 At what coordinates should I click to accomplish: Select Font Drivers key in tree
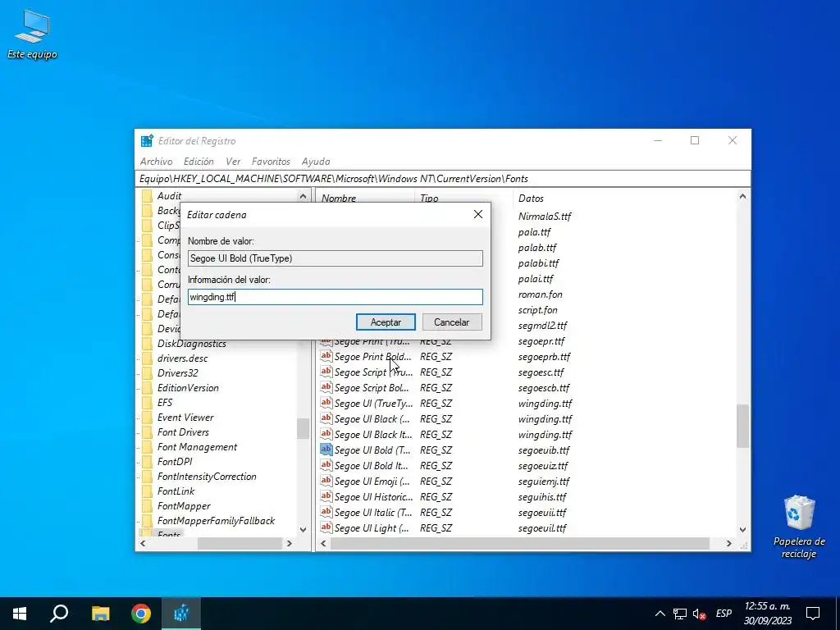(183, 431)
